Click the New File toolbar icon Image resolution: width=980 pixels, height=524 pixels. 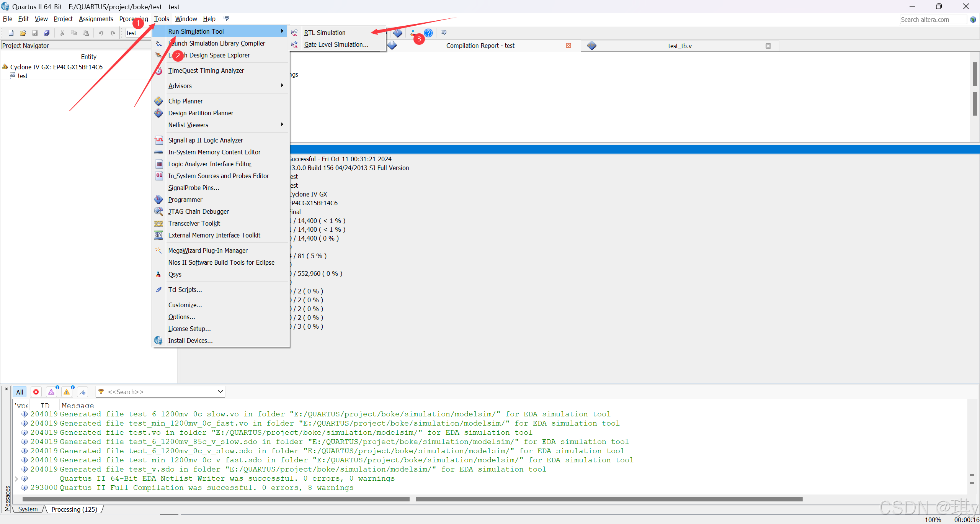pyautogui.click(x=11, y=33)
